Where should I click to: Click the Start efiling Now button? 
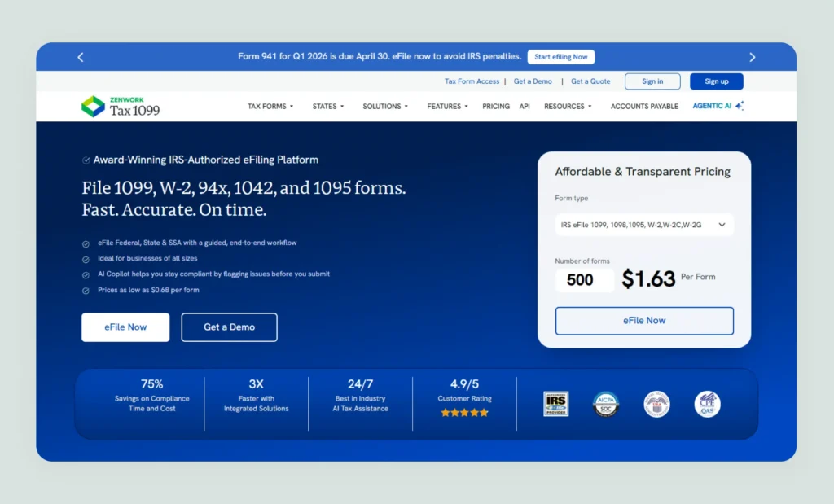560,57
